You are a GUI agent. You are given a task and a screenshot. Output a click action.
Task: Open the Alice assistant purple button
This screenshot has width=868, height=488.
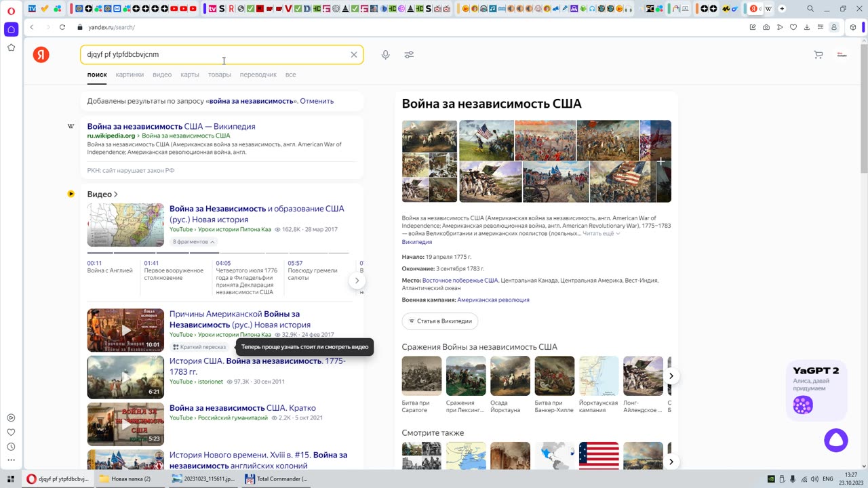836,441
